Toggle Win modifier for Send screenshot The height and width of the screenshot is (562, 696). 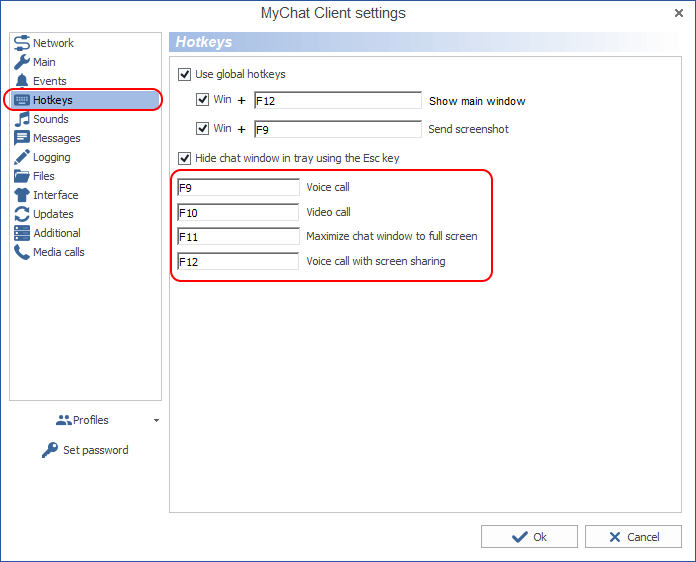pyautogui.click(x=202, y=128)
